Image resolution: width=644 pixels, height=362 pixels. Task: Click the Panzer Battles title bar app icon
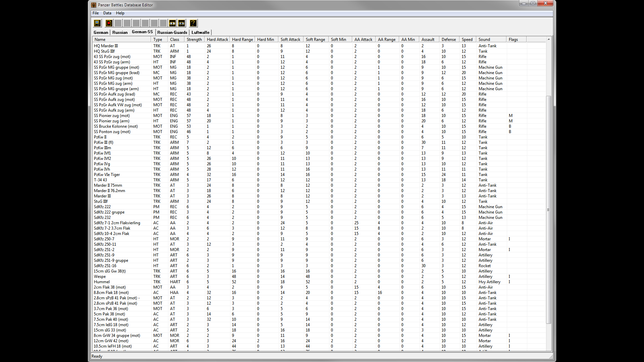(94, 5)
